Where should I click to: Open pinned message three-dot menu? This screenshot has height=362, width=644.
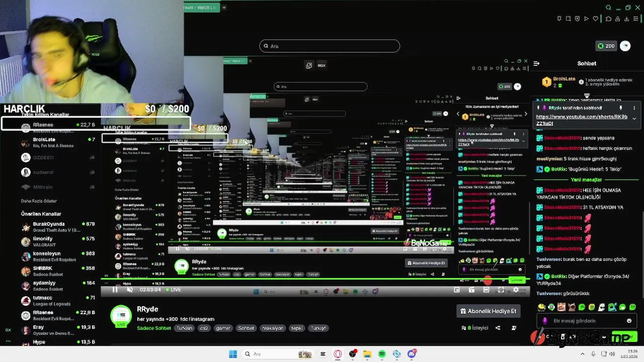(x=634, y=108)
